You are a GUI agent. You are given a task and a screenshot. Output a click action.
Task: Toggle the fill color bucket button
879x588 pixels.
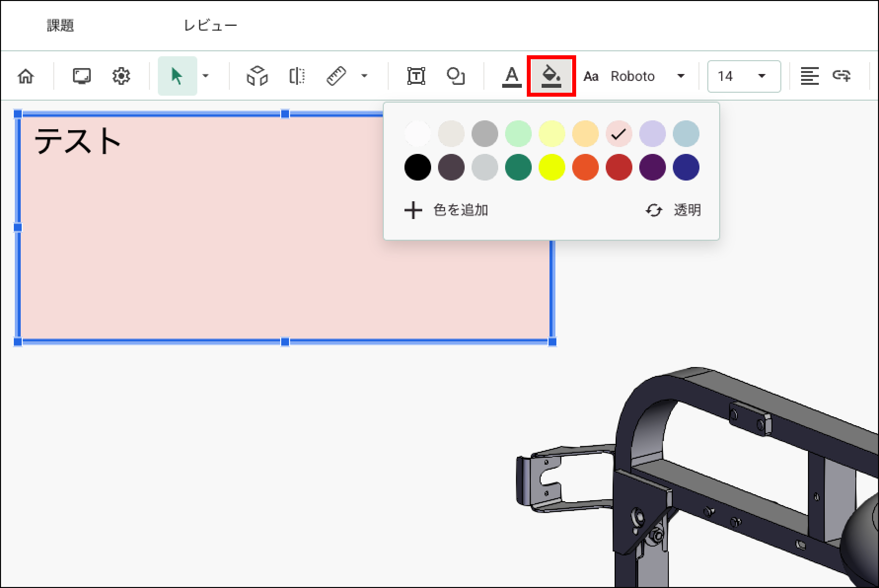pyautogui.click(x=551, y=76)
